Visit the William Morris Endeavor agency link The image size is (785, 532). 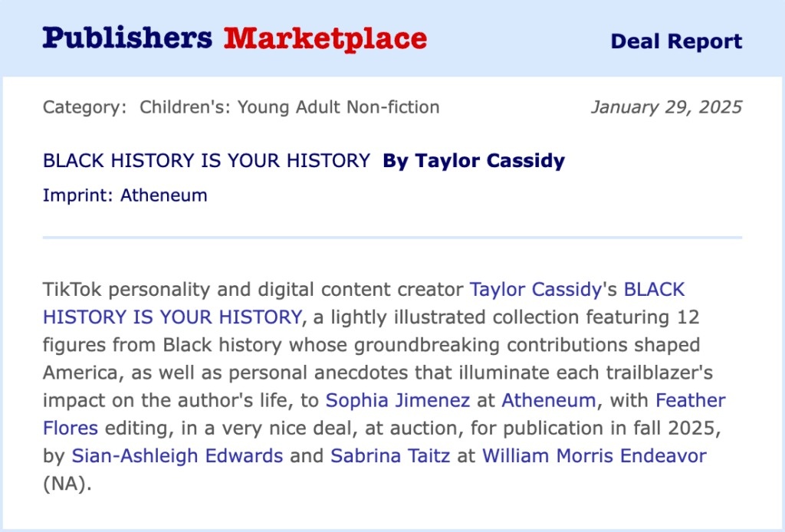coord(594,456)
